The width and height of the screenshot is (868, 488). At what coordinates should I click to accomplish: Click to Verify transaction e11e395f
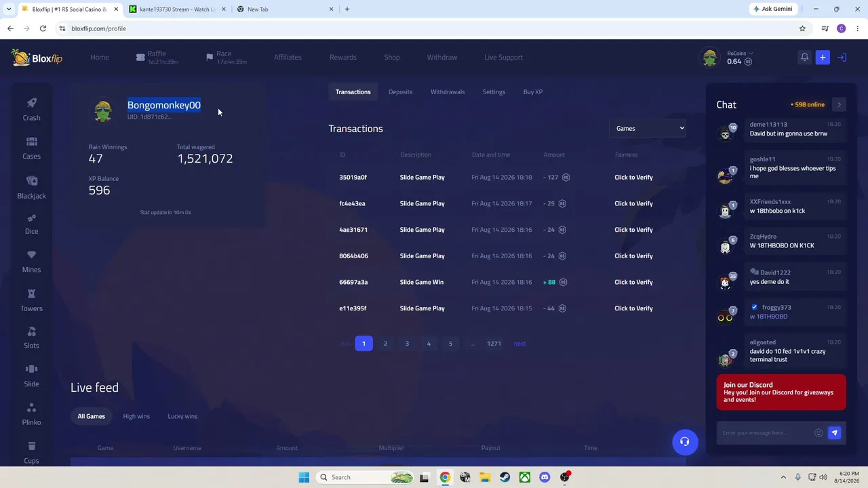[x=633, y=308]
